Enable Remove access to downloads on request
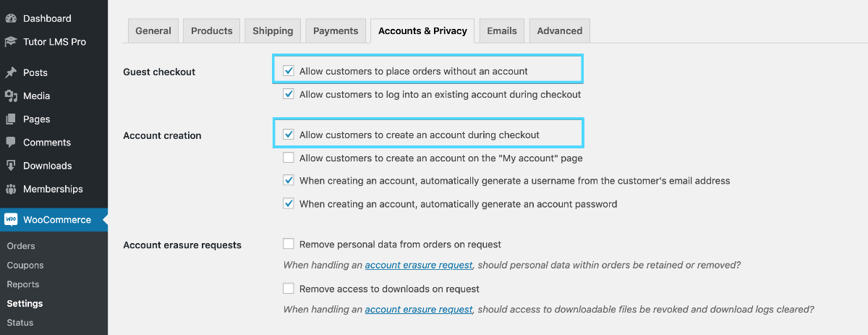This screenshot has width=868, height=335. pyautogui.click(x=289, y=289)
